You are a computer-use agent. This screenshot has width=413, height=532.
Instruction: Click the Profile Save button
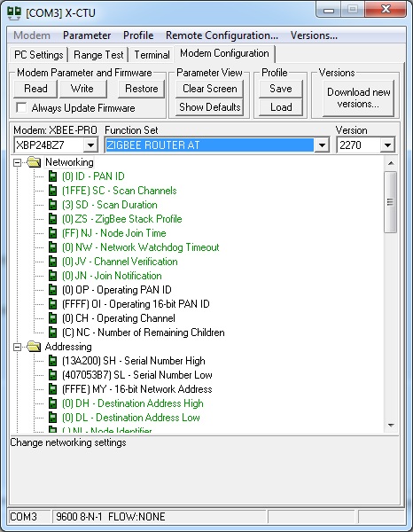281,89
